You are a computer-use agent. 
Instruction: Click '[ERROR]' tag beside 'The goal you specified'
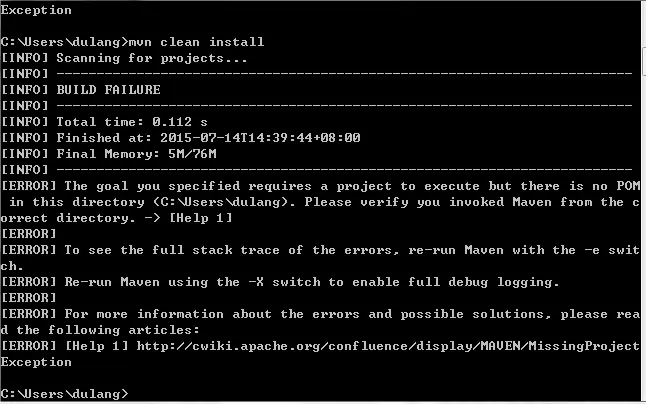[x=28, y=186]
